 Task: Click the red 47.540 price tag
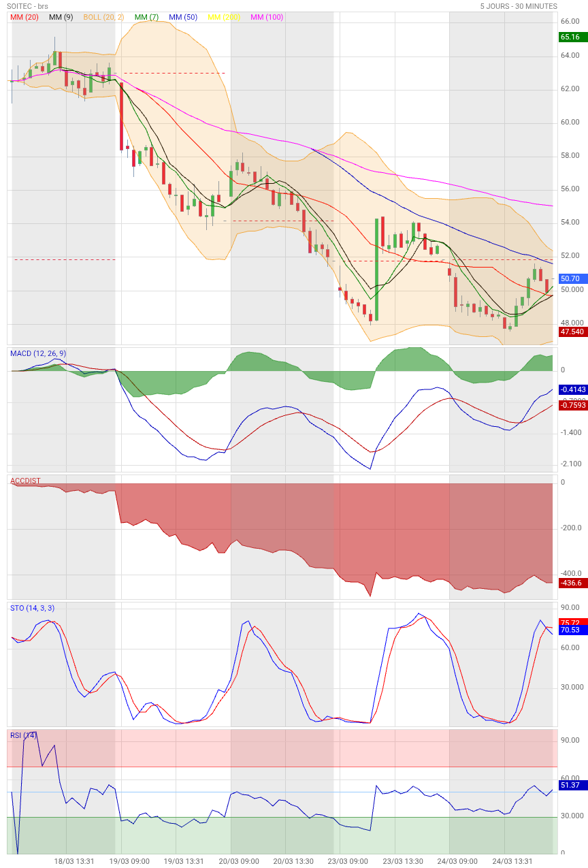(573, 332)
